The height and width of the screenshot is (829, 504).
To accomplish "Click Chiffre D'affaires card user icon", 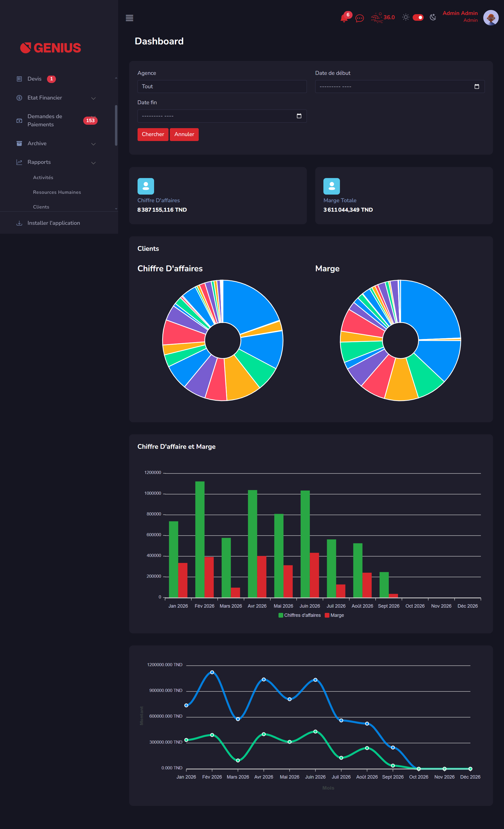I will [x=146, y=186].
